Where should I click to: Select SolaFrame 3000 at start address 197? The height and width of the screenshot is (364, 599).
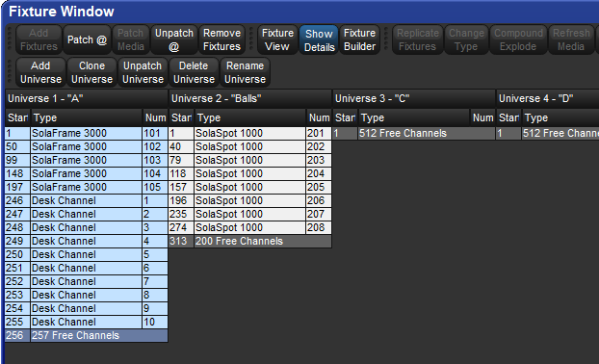(x=87, y=187)
